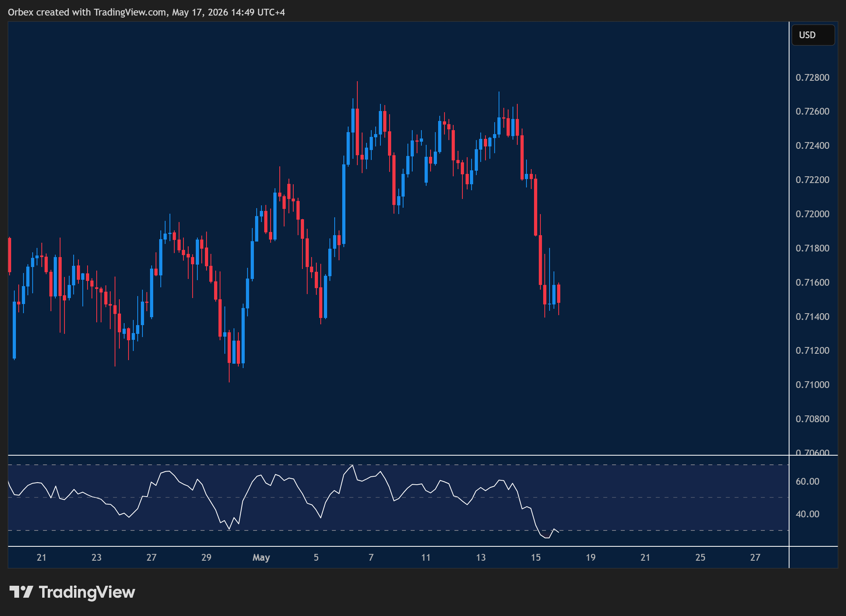Click the RSI 40.00 scale label
This screenshot has height=616, width=846.
point(807,514)
